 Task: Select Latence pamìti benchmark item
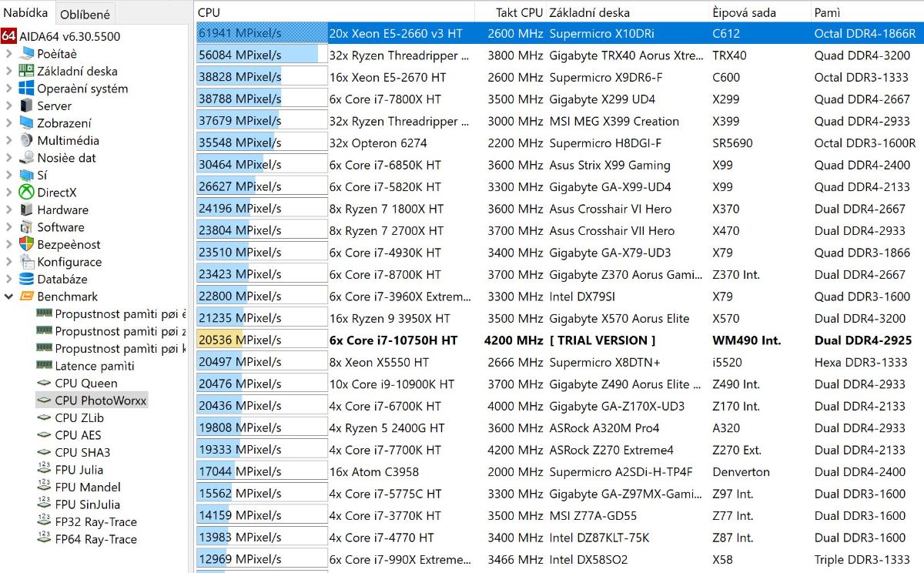pos(94,366)
